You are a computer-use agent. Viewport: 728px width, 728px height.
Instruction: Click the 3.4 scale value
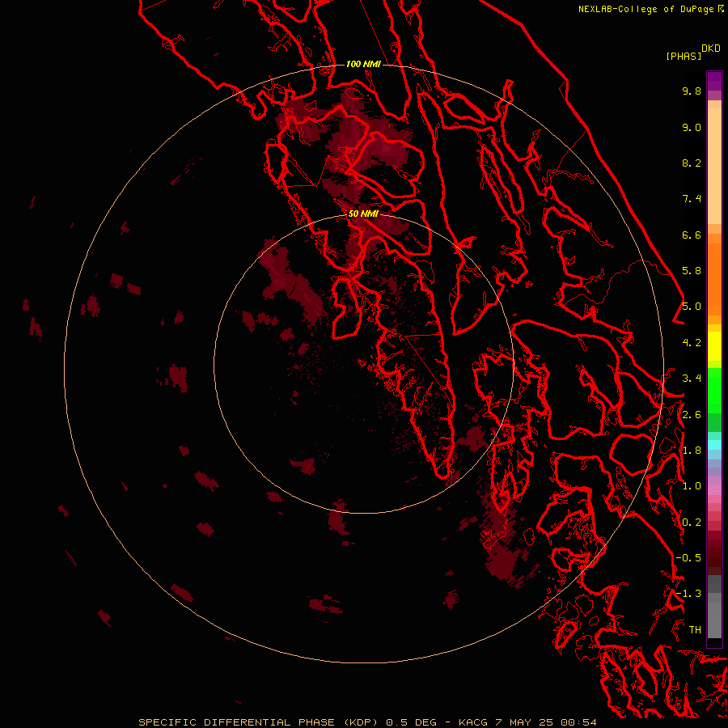click(692, 379)
